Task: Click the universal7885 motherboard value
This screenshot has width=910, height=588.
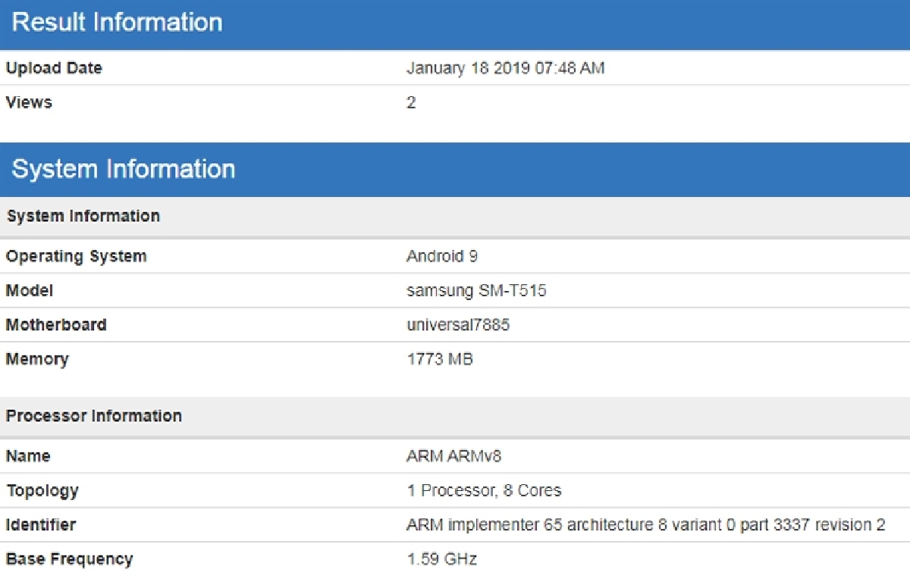Action: tap(458, 325)
